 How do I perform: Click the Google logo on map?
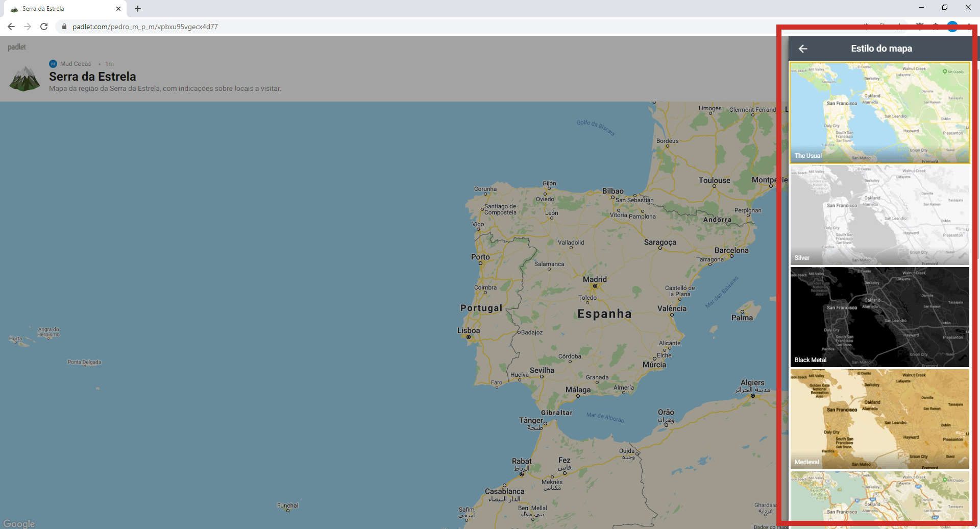(19, 523)
